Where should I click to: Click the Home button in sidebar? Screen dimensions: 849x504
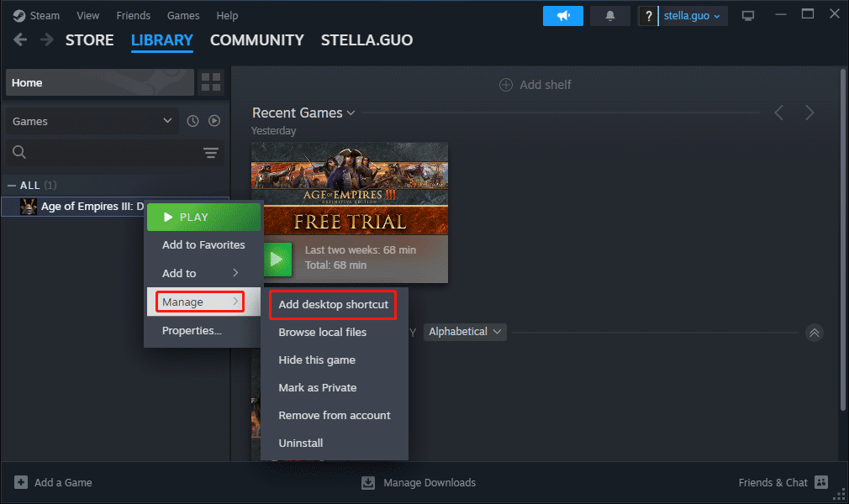(100, 82)
